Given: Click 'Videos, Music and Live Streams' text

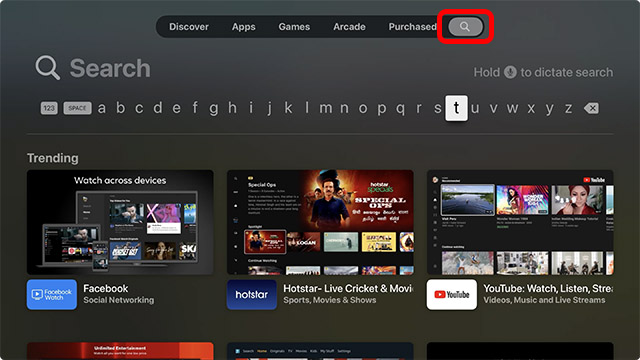Looking at the screenshot, I should [x=544, y=300].
